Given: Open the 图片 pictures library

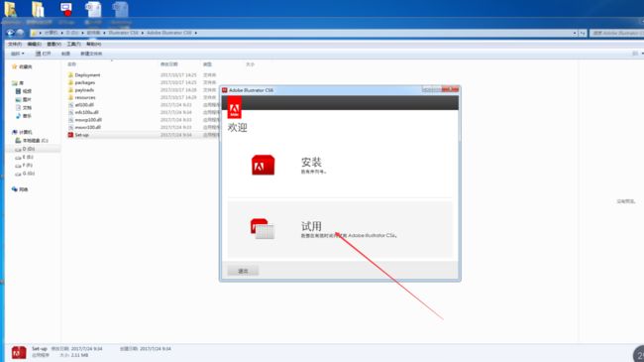Looking at the screenshot, I should [27, 99].
